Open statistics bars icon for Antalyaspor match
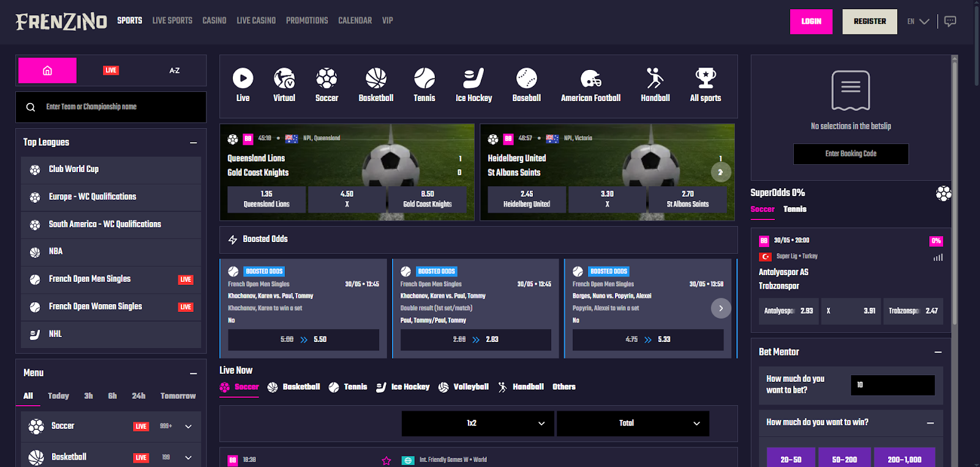This screenshot has width=980, height=467. [938, 257]
